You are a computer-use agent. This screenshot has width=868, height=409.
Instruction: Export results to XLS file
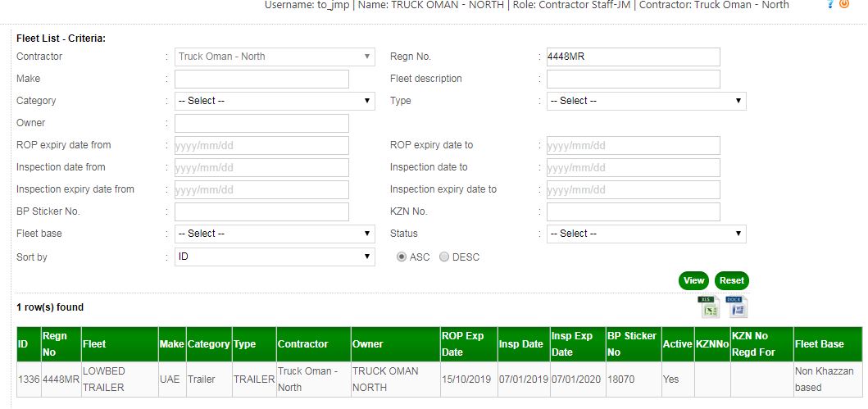pyautogui.click(x=708, y=307)
